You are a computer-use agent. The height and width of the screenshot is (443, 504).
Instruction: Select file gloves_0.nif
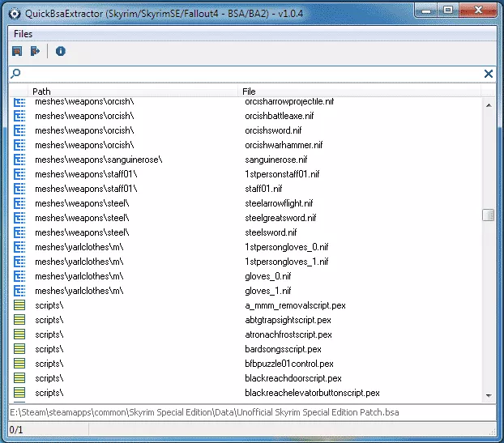pyautogui.click(x=267, y=276)
